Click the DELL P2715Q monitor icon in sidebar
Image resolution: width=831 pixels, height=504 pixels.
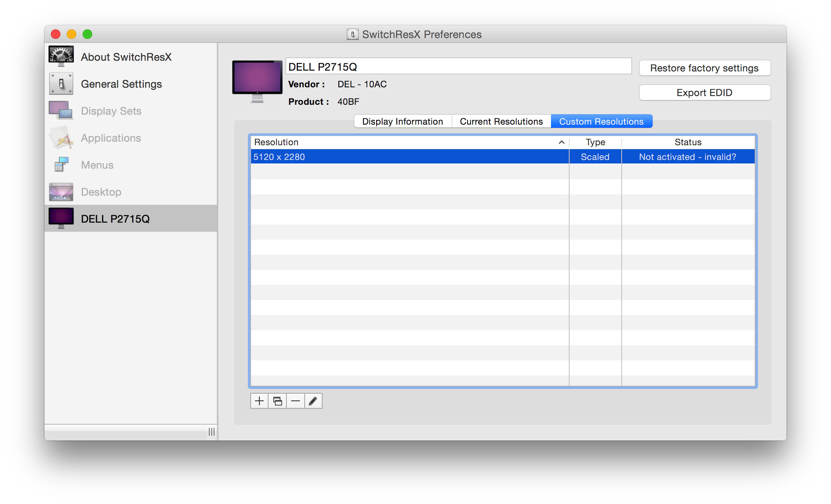click(x=61, y=218)
